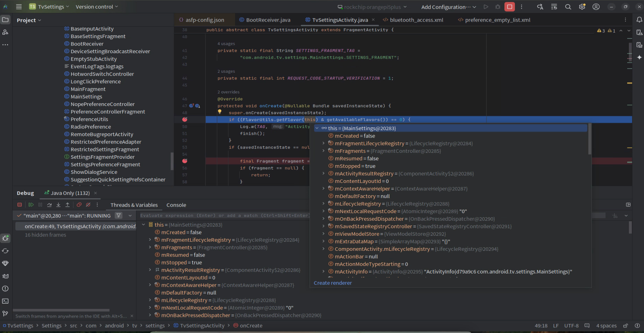This screenshot has height=333, width=644.
Task: Toggle the breakpoint on line 49
Action: (x=185, y=119)
